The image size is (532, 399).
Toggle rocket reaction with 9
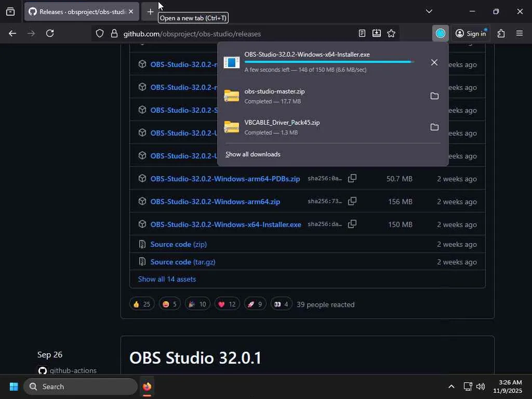(255, 304)
